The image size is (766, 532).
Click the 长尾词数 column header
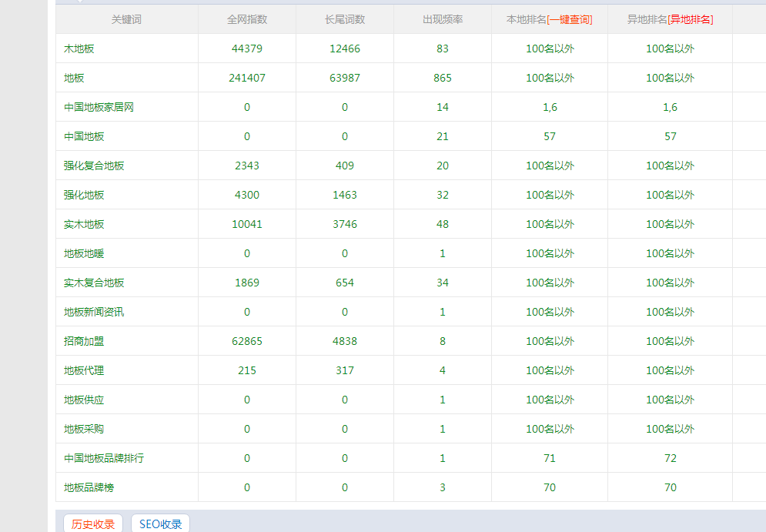[345, 19]
